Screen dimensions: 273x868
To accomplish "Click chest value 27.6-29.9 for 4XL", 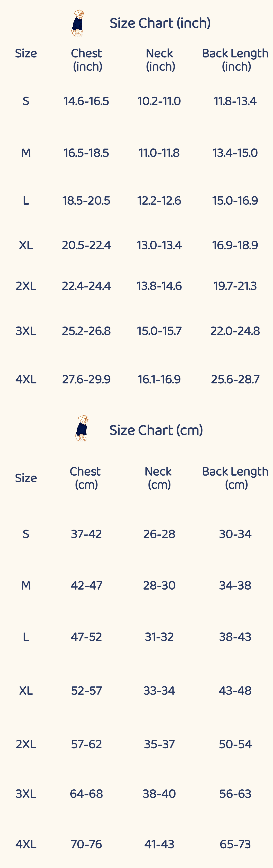I will click(86, 379).
